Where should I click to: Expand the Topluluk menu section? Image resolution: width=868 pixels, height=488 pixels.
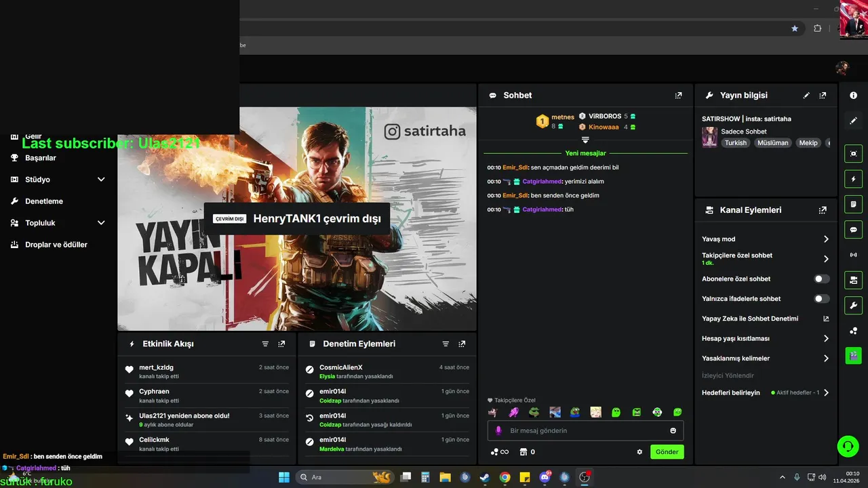[x=101, y=223]
